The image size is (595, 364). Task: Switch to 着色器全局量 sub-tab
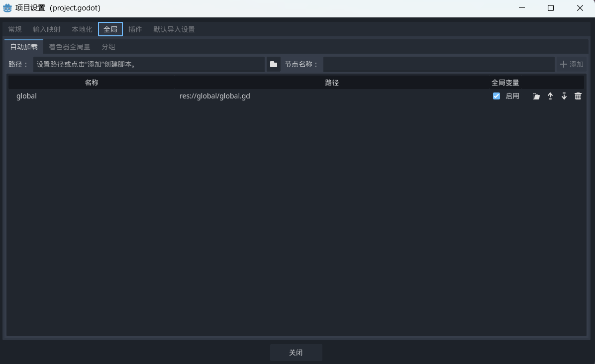coord(70,47)
